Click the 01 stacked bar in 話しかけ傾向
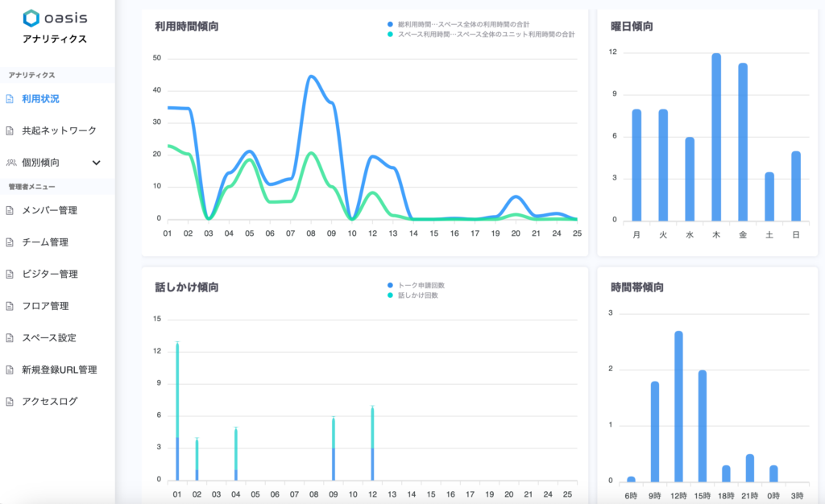This screenshot has width=825, height=504. pyautogui.click(x=176, y=411)
